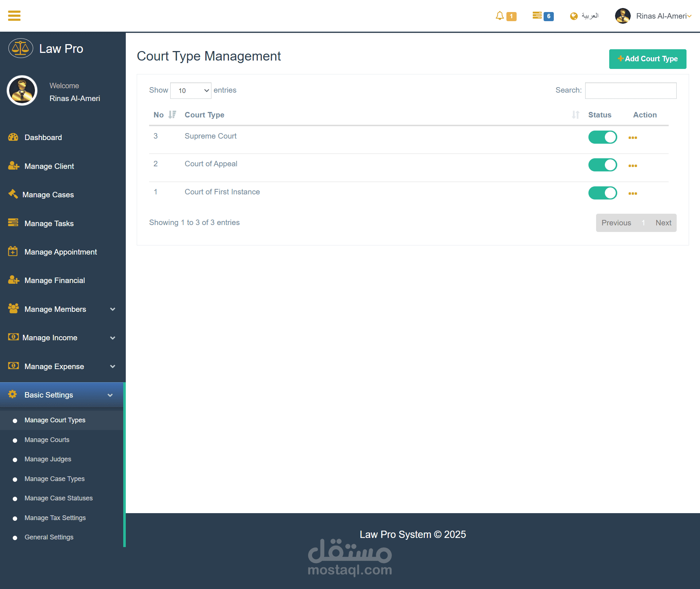Viewport: 700px width, 589px height.
Task: Click the hamburger menu icon
Action: 14,16
